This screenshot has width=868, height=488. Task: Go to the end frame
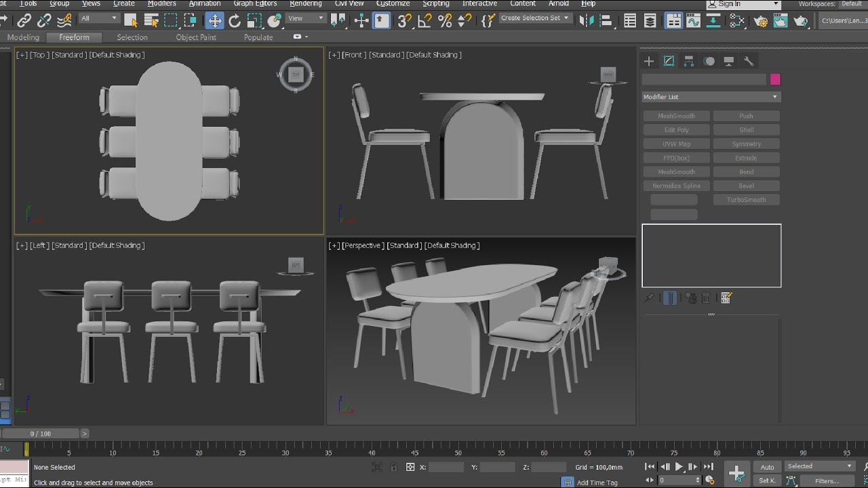point(709,467)
